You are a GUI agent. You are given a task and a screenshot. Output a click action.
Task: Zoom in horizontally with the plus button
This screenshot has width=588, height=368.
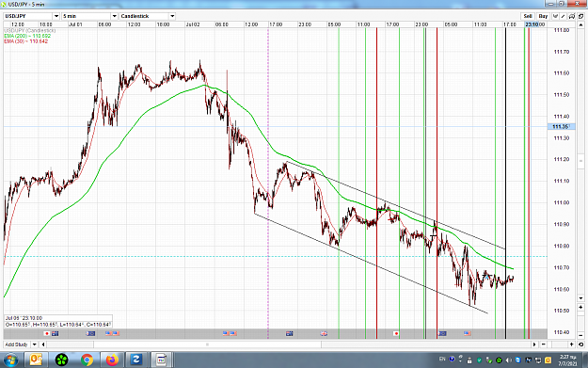[x=572, y=344]
